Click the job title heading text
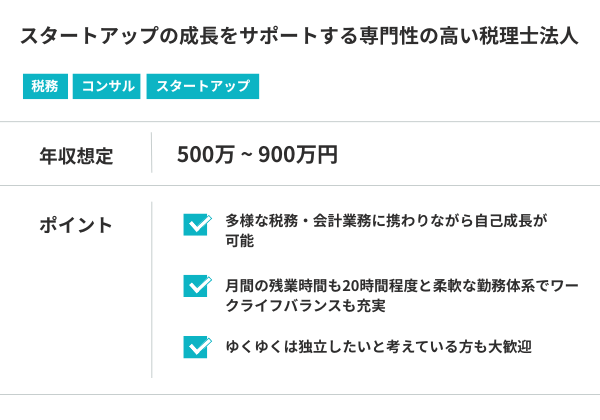 (299, 38)
